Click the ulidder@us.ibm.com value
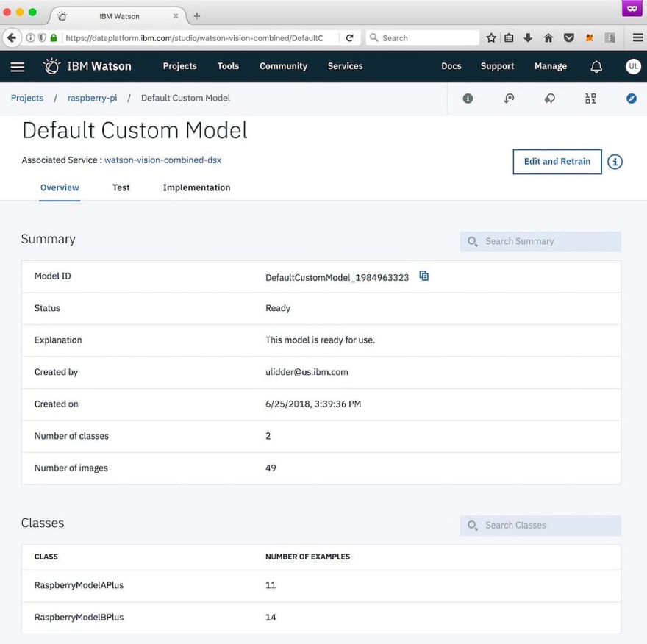 (x=307, y=372)
